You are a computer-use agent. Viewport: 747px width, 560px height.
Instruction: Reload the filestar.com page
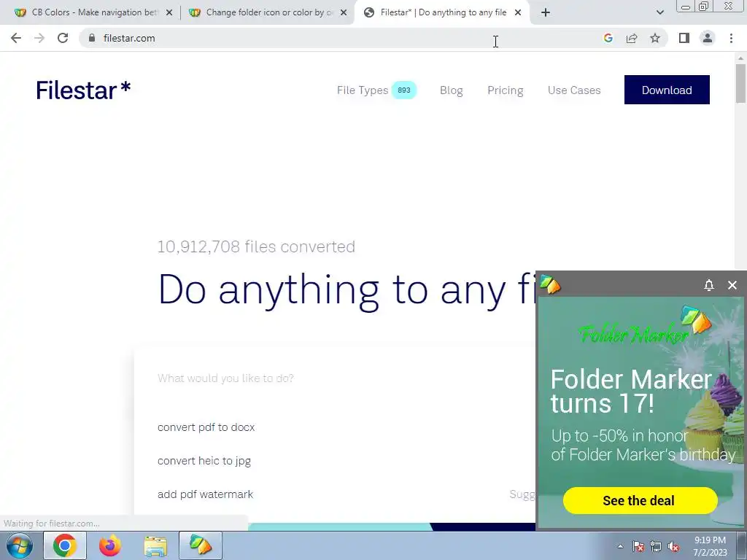[x=63, y=38]
